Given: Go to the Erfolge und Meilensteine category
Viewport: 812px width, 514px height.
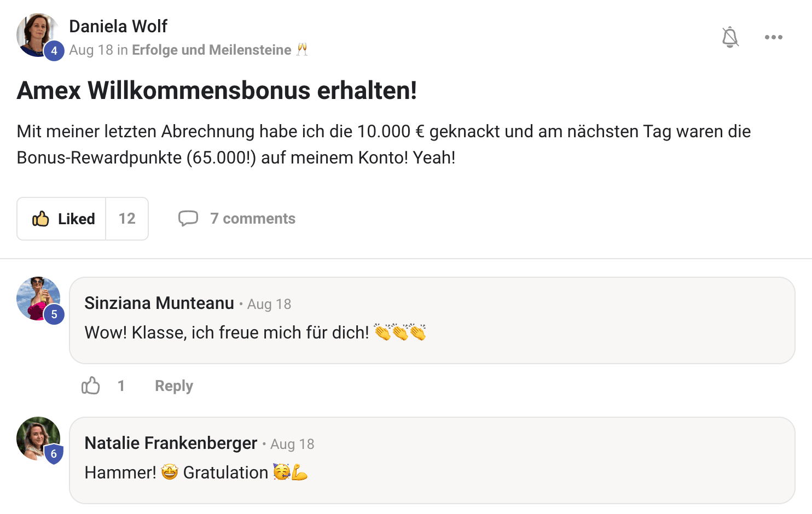Looking at the screenshot, I should pyautogui.click(x=212, y=50).
